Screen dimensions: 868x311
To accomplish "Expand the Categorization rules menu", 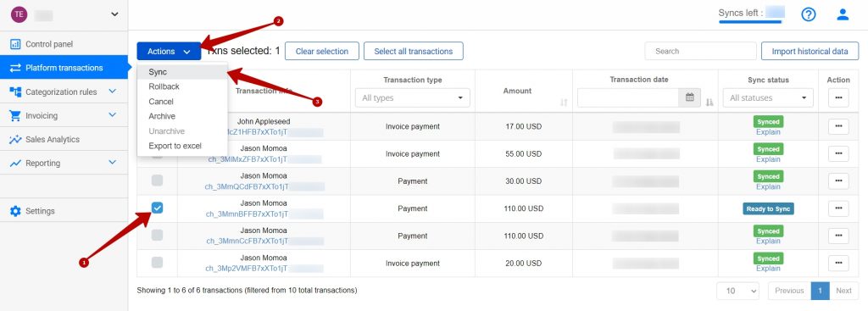I will point(113,92).
